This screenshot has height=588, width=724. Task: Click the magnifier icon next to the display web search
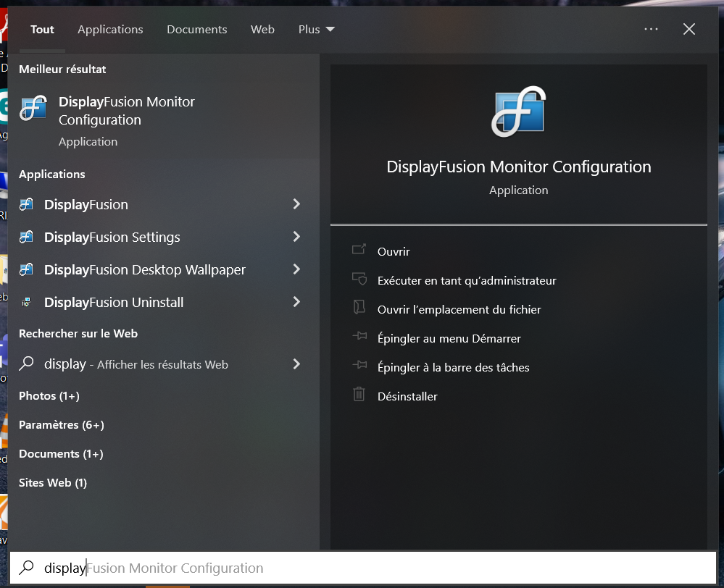[x=26, y=364]
